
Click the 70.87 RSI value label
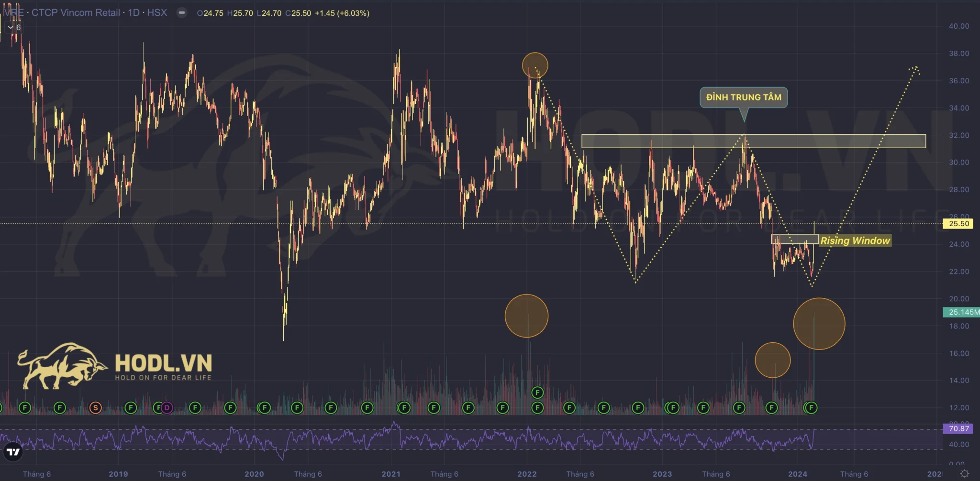pyautogui.click(x=958, y=428)
